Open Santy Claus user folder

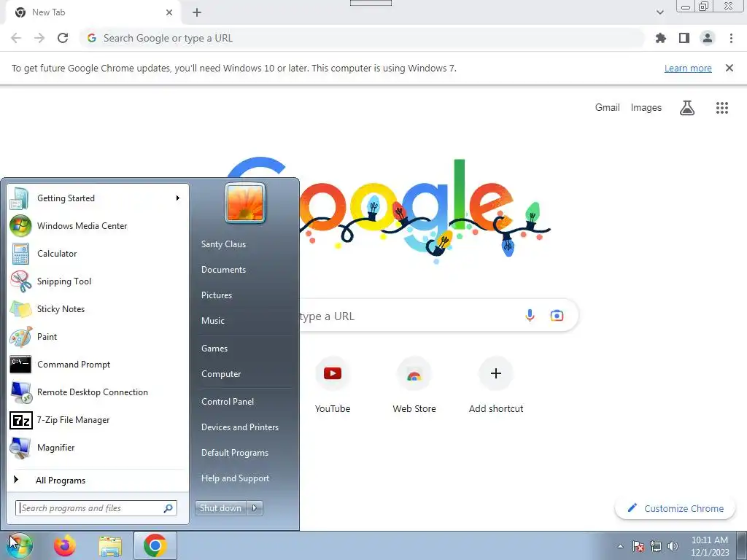click(223, 244)
